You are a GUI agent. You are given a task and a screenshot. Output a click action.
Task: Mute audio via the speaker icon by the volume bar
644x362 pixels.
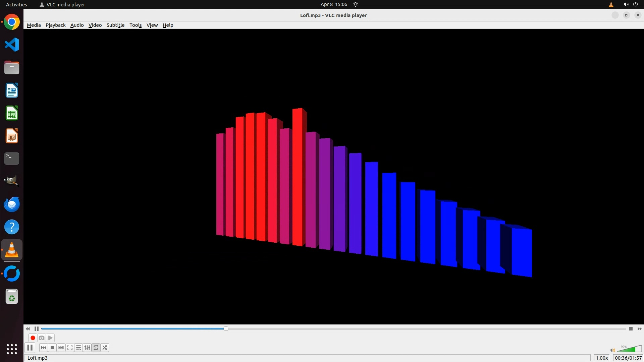[x=612, y=350]
